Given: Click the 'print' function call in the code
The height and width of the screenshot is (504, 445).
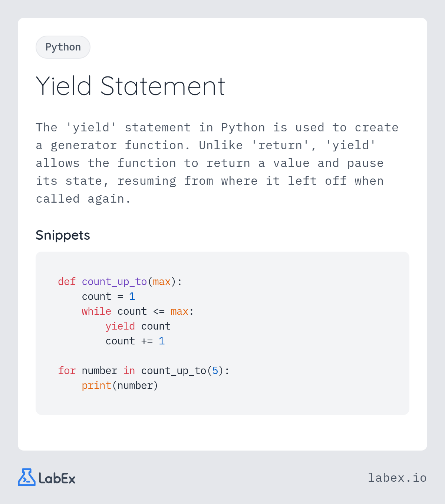Looking at the screenshot, I should point(96,386).
